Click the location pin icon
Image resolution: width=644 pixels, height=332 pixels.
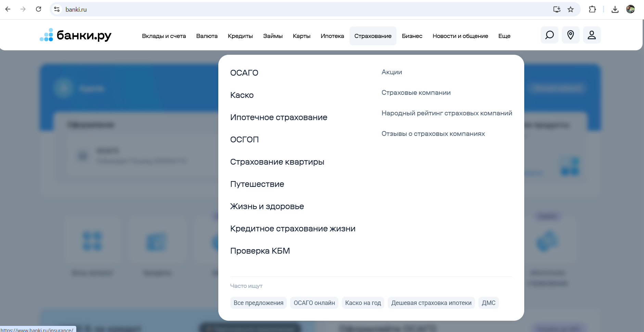point(570,35)
